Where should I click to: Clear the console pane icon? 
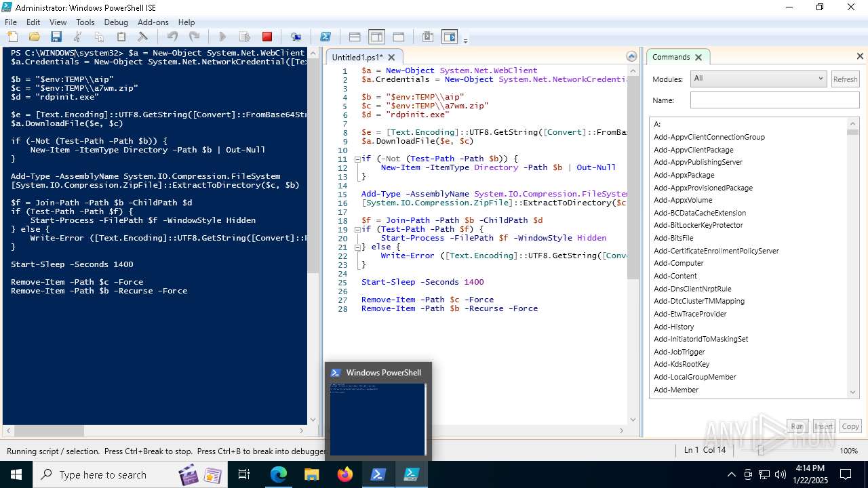[142, 37]
